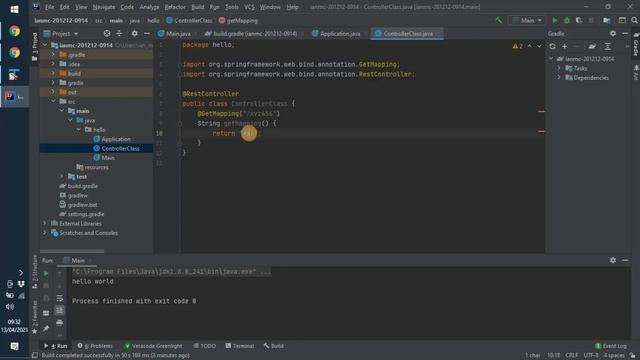Viewport: 640px width, 360px height.
Task: Click the pin tab icon in Run panel
Action: pyautogui.click(x=46, y=328)
